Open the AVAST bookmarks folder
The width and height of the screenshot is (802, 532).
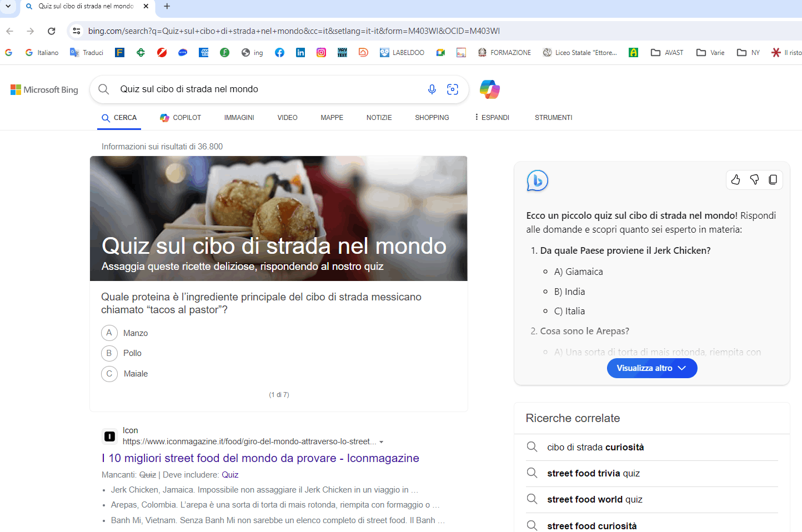click(x=667, y=52)
